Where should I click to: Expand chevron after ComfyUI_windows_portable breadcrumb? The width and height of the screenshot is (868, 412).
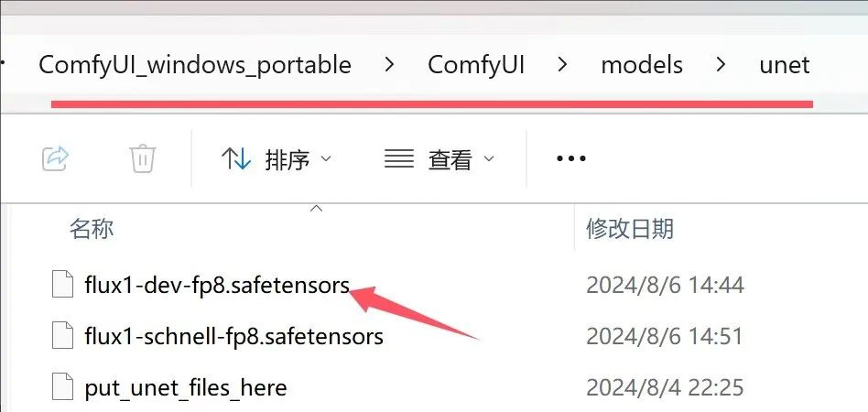[x=389, y=65]
